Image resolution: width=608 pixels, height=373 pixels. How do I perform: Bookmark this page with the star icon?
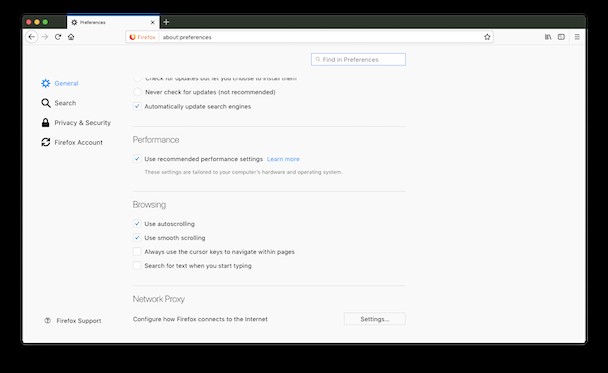point(487,37)
